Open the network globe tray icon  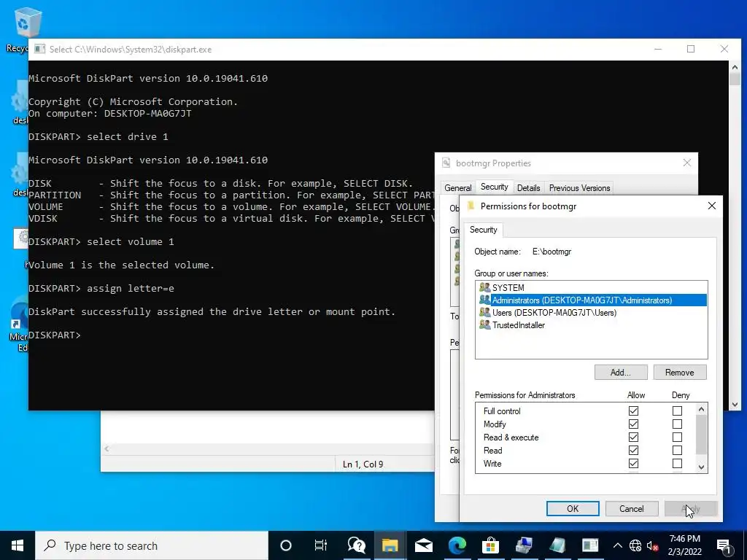click(635, 545)
